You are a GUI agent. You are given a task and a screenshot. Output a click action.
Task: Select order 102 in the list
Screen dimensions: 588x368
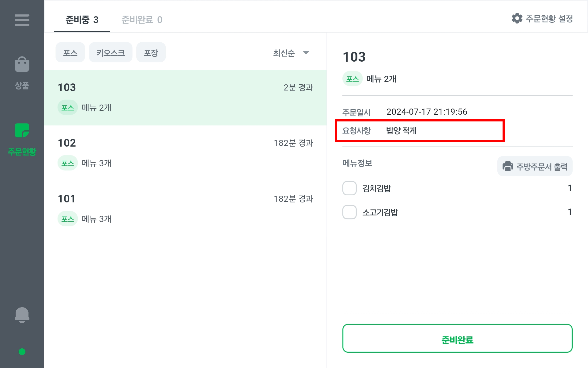tap(185, 153)
